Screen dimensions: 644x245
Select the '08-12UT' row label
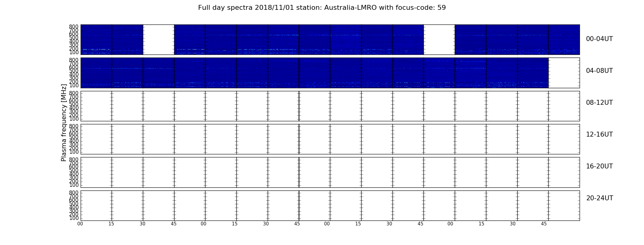(x=600, y=103)
